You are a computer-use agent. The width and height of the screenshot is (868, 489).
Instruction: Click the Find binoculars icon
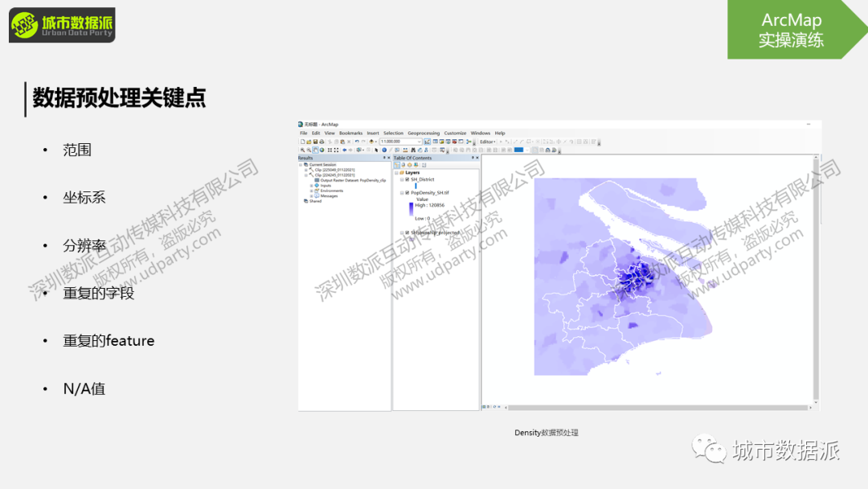click(x=413, y=150)
